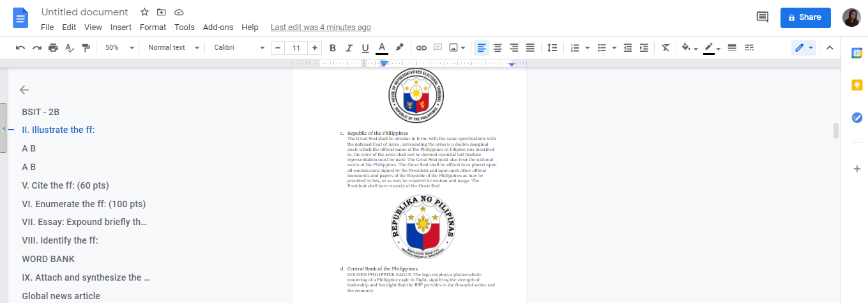Open the Format menu

[153, 27]
